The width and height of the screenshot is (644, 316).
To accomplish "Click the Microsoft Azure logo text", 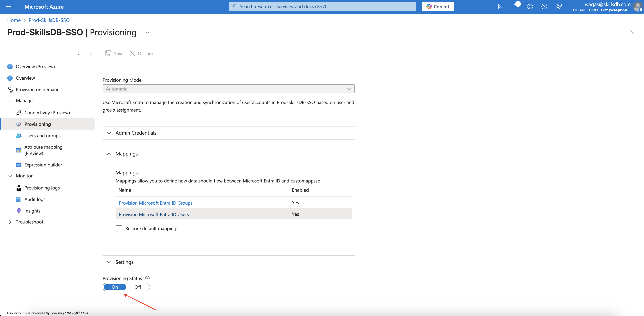I will pos(44,6).
